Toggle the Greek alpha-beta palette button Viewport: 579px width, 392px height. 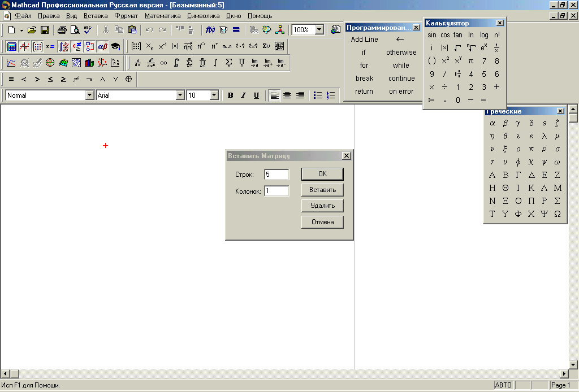click(102, 46)
